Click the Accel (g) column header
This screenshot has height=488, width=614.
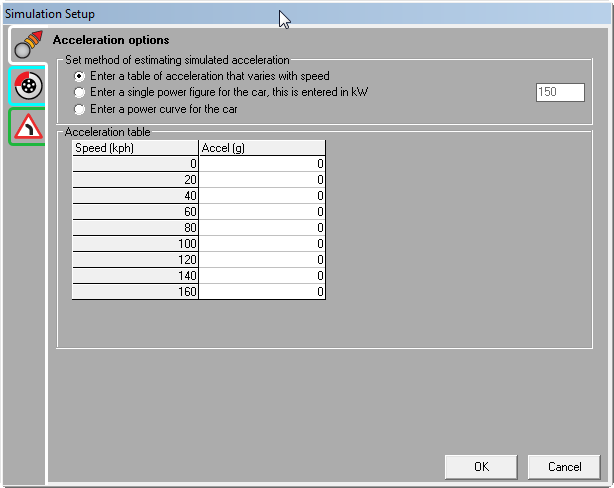click(x=262, y=148)
